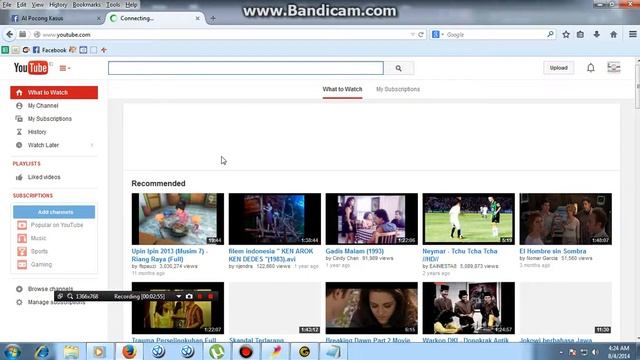The height and width of the screenshot is (360, 640).
Task: Open History in the sidebar
Action: pos(37,132)
